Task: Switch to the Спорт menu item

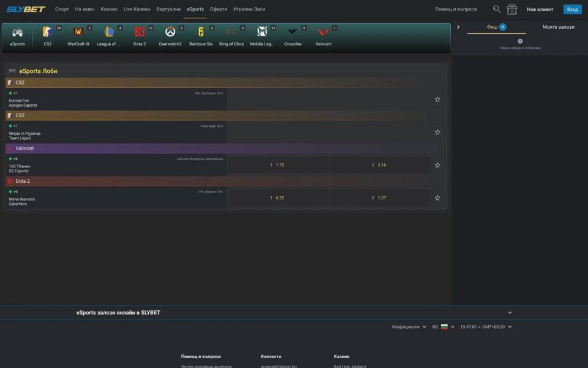Action: point(62,9)
